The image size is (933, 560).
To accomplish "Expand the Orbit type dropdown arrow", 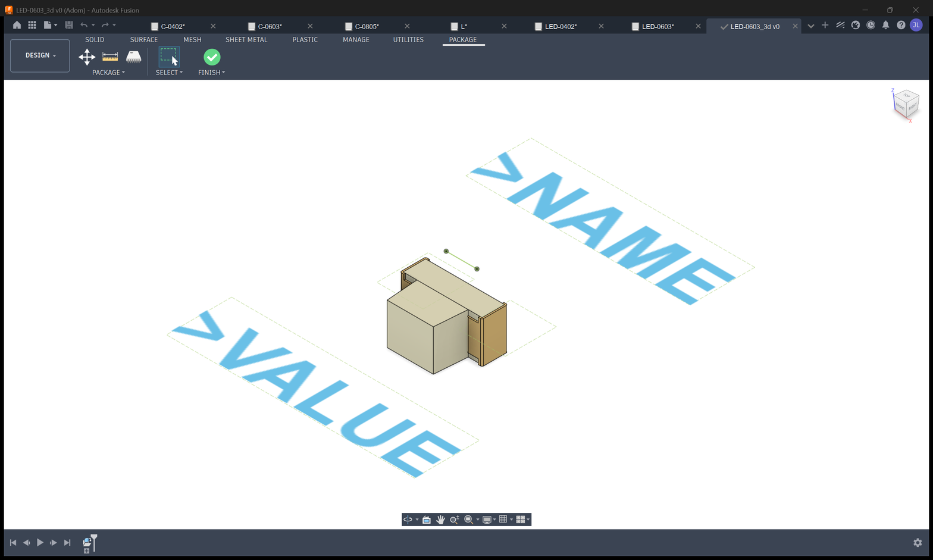I will coord(417,520).
